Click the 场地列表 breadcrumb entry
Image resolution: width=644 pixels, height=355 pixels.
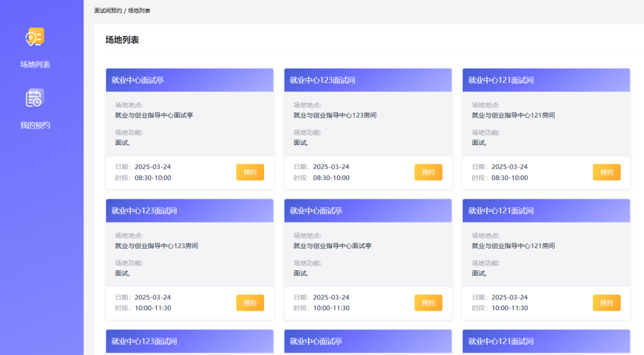(x=139, y=11)
